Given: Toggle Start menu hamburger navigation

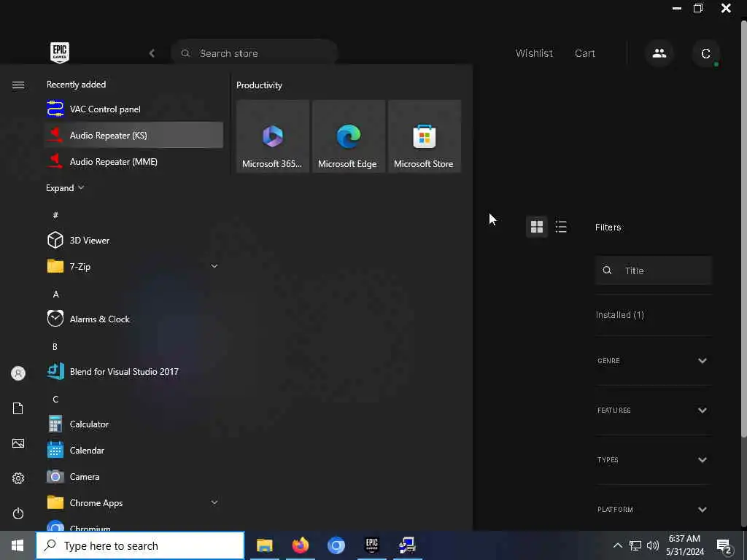Looking at the screenshot, I should point(18,85).
